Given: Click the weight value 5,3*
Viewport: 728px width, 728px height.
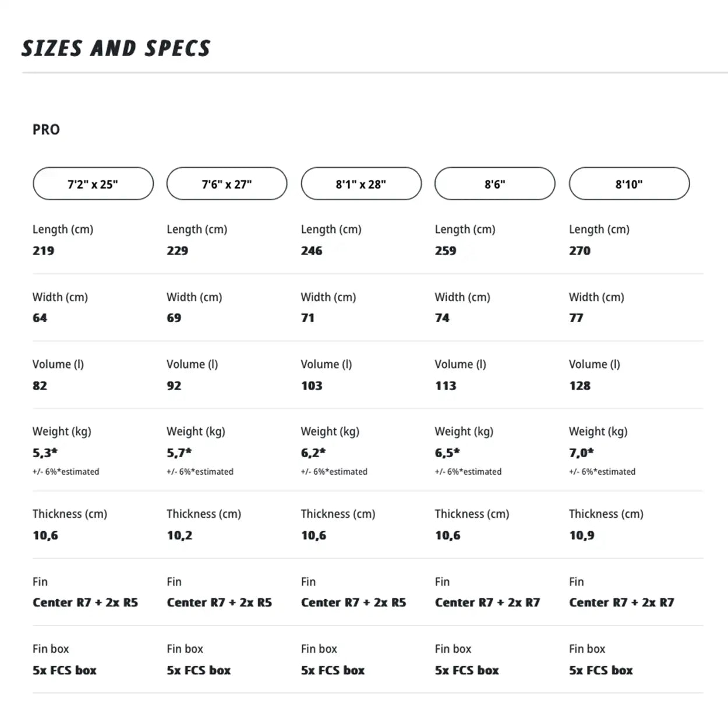Looking at the screenshot, I should pyautogui.click(x=45, y=453).
